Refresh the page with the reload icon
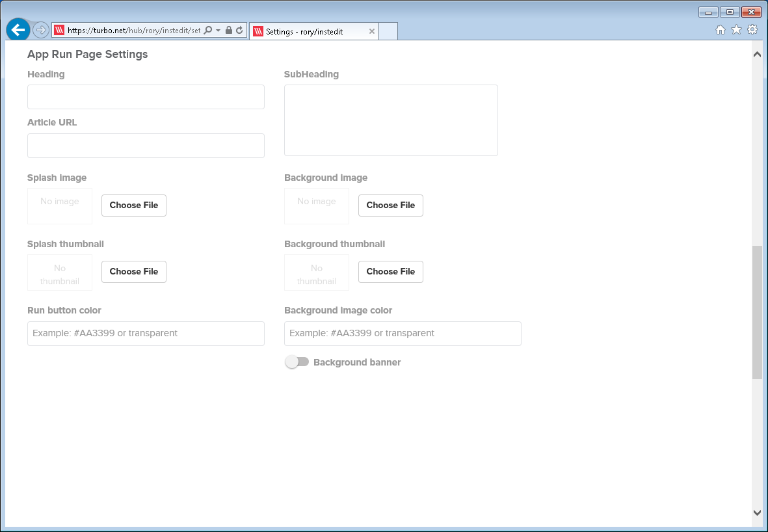 (x=239, y=31)
